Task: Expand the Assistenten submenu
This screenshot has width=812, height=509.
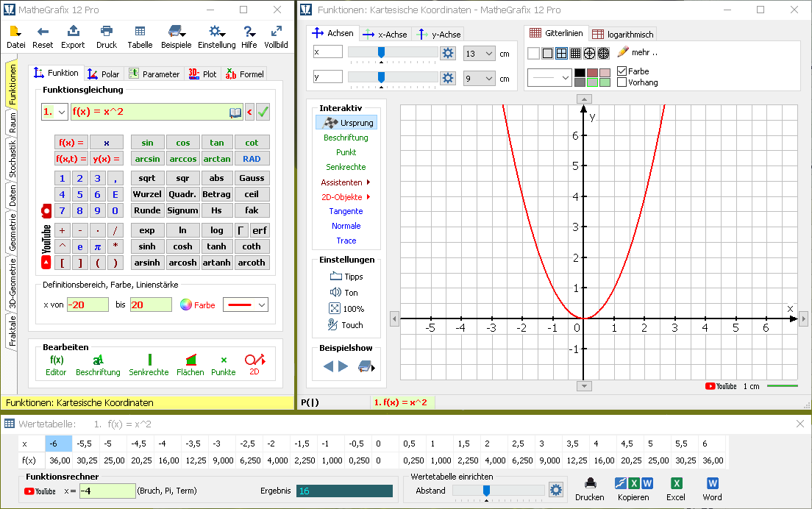Action: 346,182
